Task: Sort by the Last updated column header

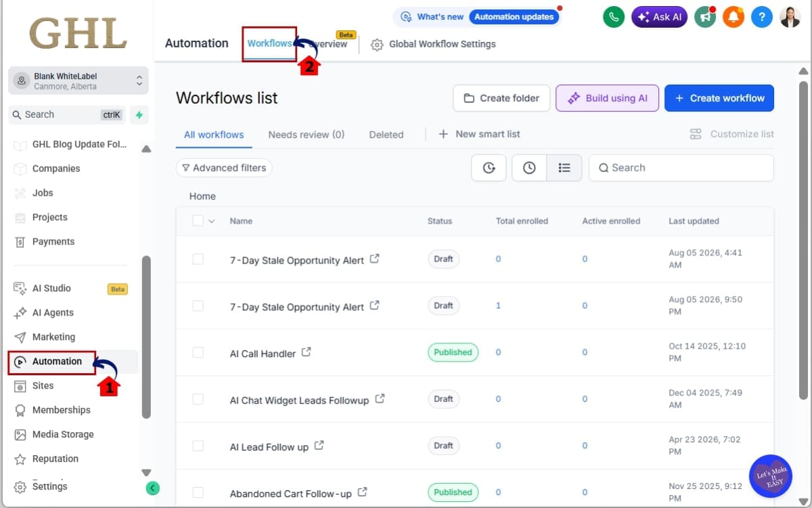Action: [694, 221]
